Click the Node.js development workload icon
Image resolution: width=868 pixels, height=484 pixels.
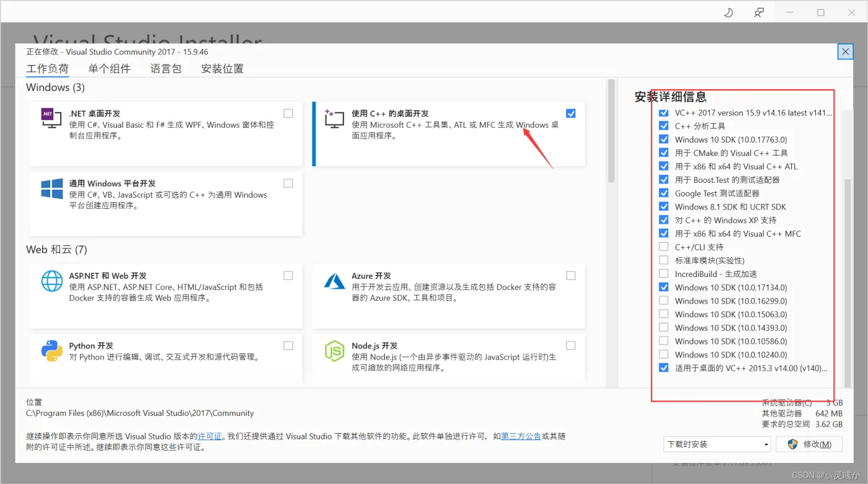pos(334,351)
